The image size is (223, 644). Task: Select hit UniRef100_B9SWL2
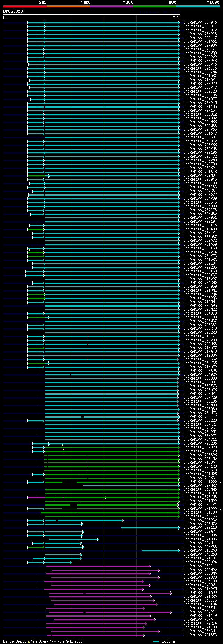click(x=200, y=114)
